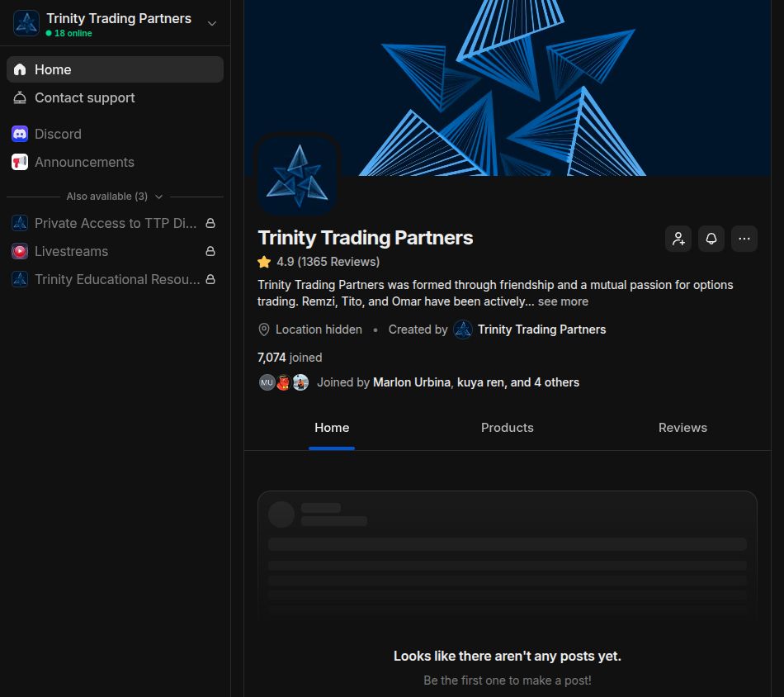Click the Trinity Educational Resou... triangle icon
The image size is (784, 697).
tap(20, 279)
